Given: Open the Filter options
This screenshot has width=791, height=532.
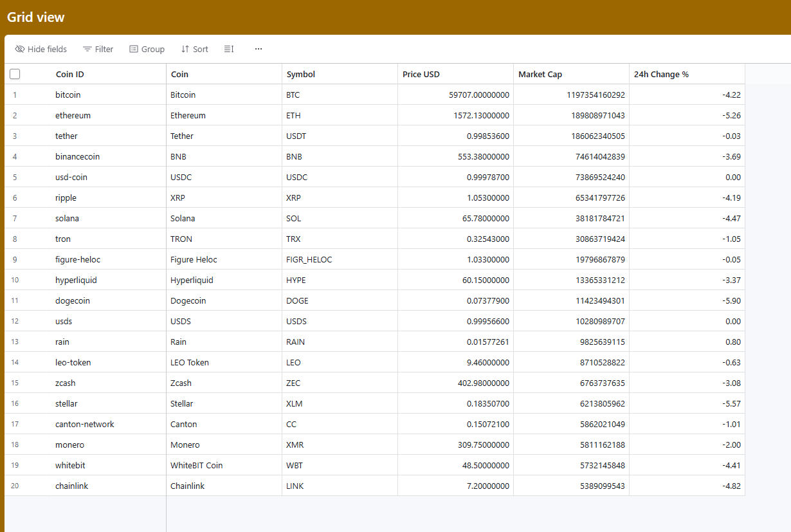Looking at the screenshot, I should (98, 49).
